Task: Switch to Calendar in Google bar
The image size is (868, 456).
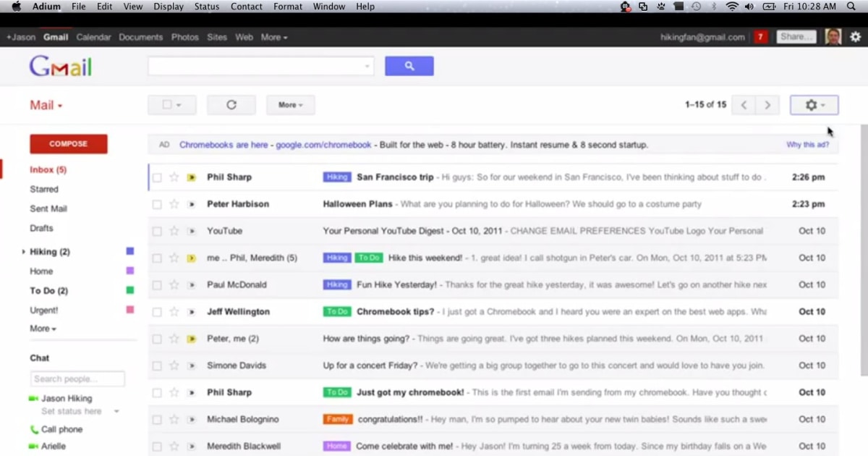Action: (94, 37)
